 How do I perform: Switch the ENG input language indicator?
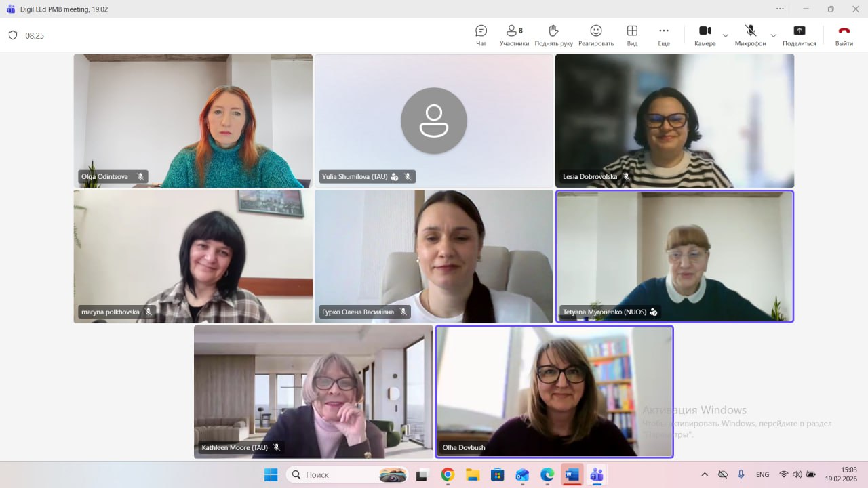762,474
